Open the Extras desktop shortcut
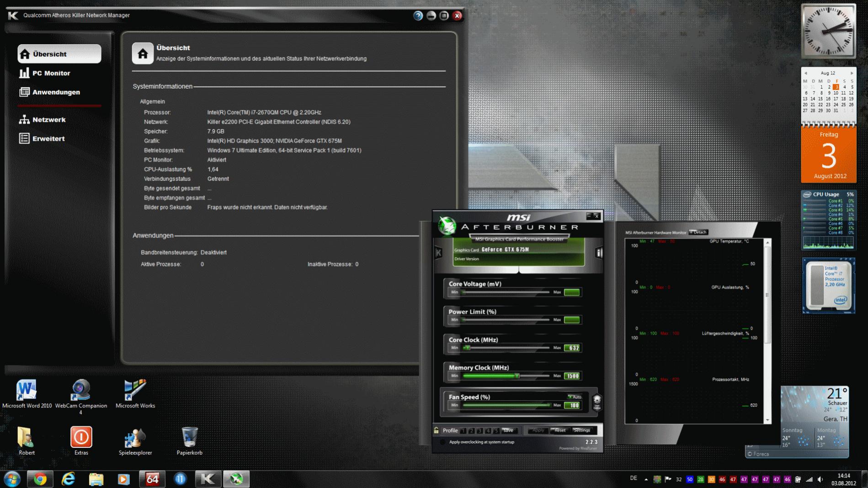This screenshot has width=868, height=488. [x=81, y=440]
